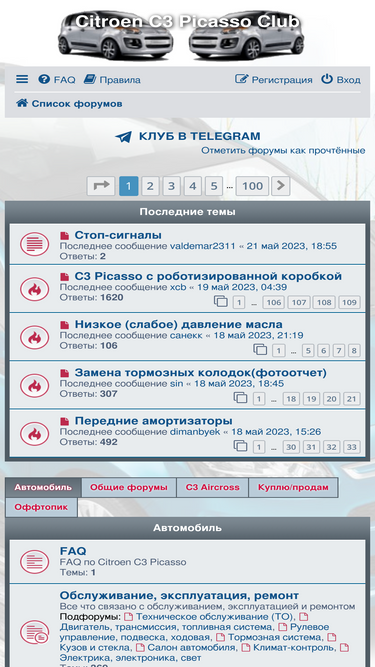This screenshot has width=375, height=667.
Task: Click current page 1 button
Action: tap(129, 186)
